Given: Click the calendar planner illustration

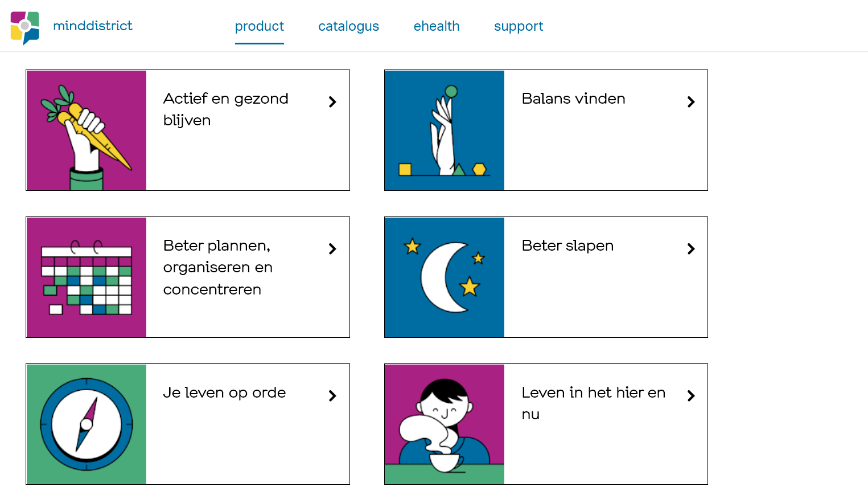Looking at the screenshot, I should tap(87, 277).
